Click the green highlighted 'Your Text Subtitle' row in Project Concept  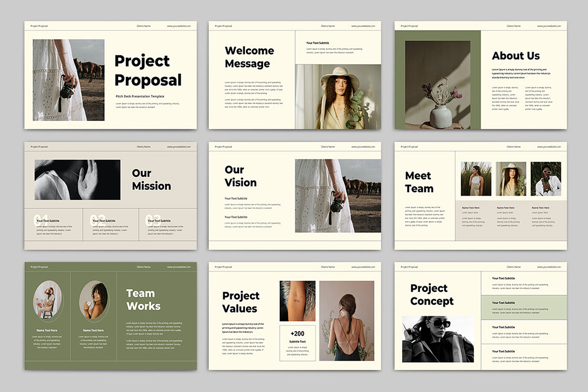click(524, 308)
